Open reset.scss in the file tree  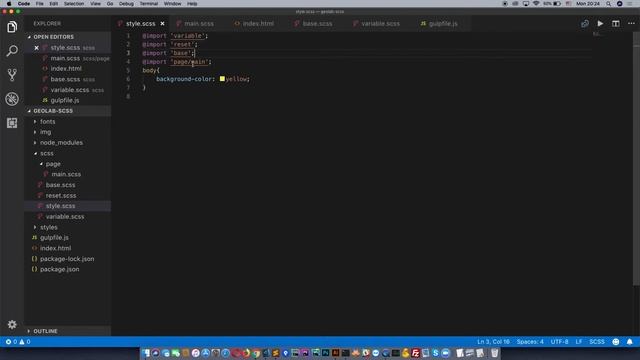click(x=60, y=196)
